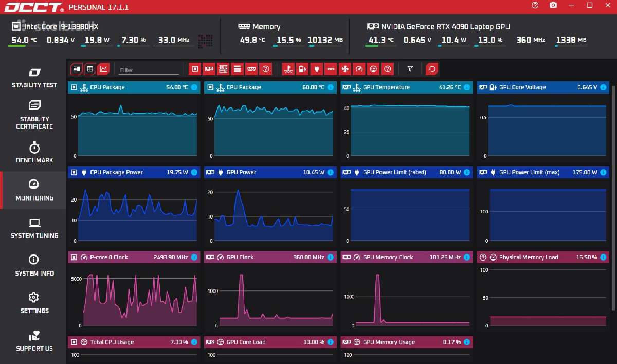Click the 19.8 W CPU power value
This screenshot has height=364, width=617.
(x=97, y=40)
